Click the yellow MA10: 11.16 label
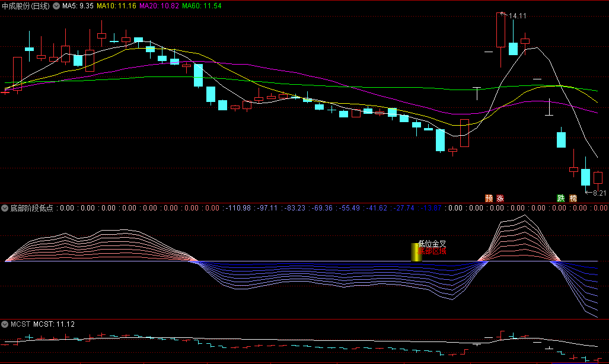 click(116, 5)
